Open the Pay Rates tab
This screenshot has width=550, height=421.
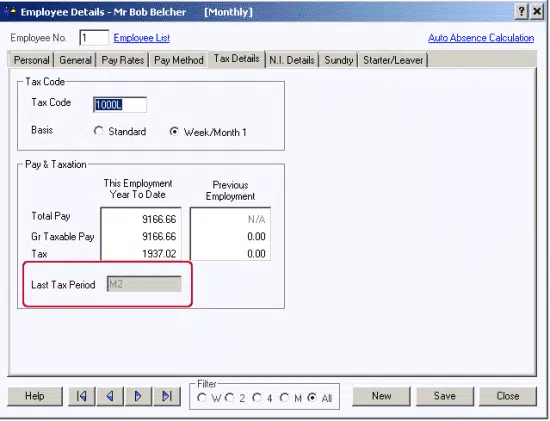click(x=122, y=60)
